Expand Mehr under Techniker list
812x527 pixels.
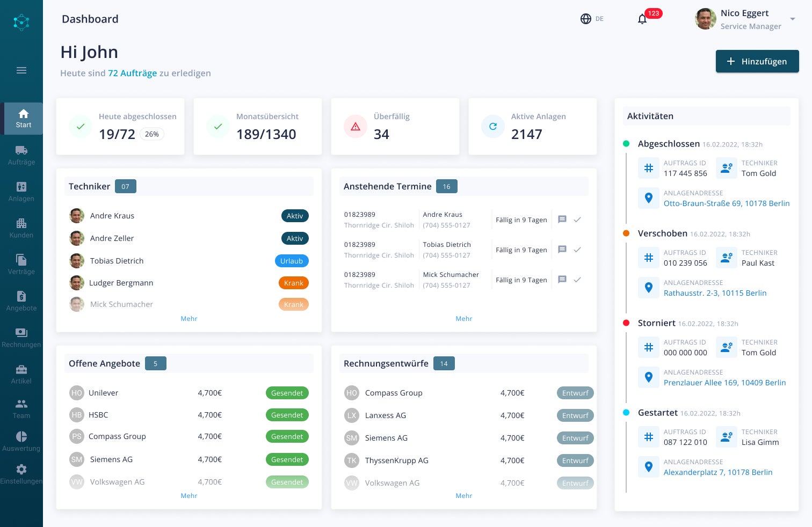point(189,319)
